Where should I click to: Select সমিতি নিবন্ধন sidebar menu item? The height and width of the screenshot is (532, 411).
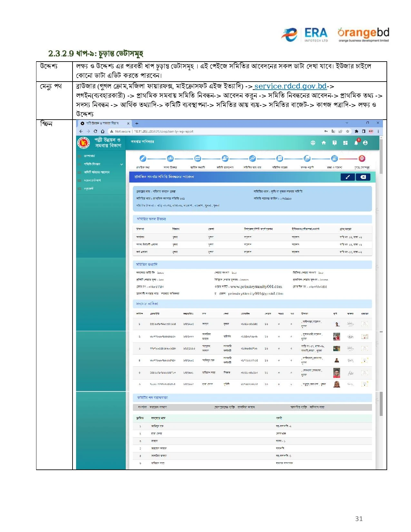(92, 164)
